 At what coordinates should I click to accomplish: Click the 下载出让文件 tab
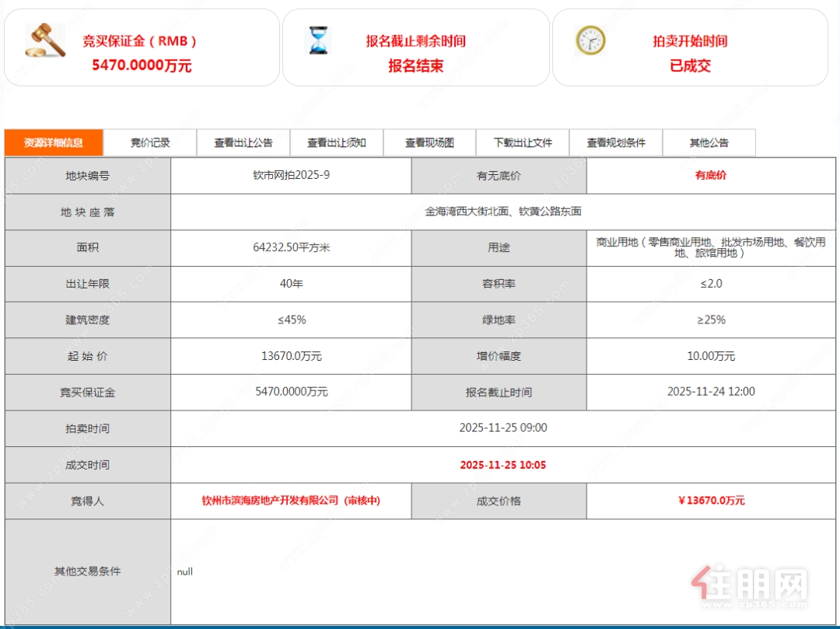coord(523,143)
